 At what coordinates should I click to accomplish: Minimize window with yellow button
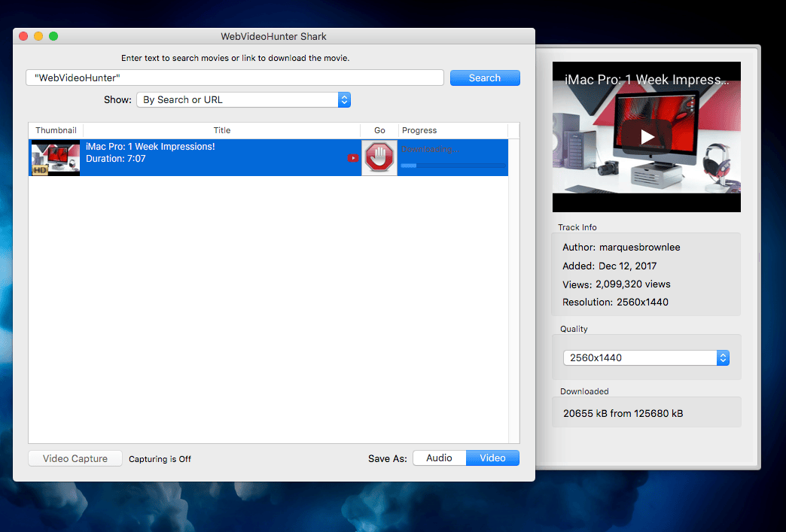click(x=38, y=36)
